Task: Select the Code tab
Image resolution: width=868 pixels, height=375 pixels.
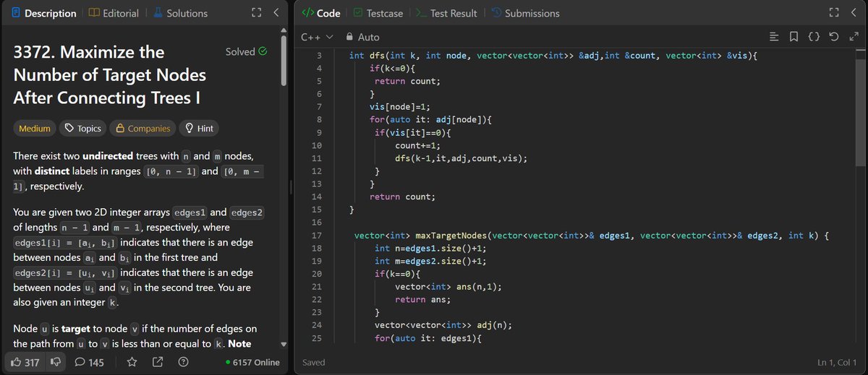Action: click(320, 13)
